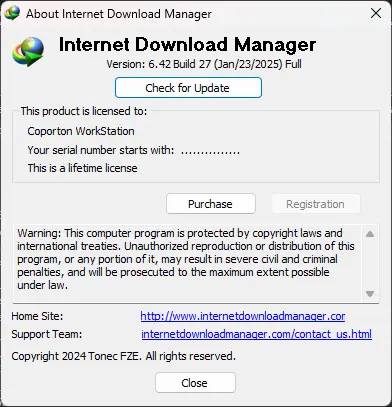Click the warning text scroll up arrow
This screenshot has width=392, height=407.
[x=370, y=234]
